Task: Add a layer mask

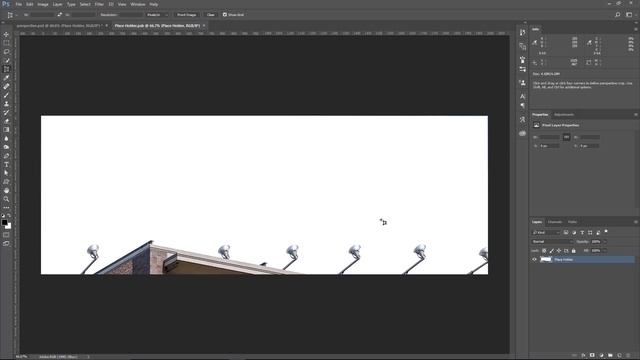Action: [x=592, y=356]
